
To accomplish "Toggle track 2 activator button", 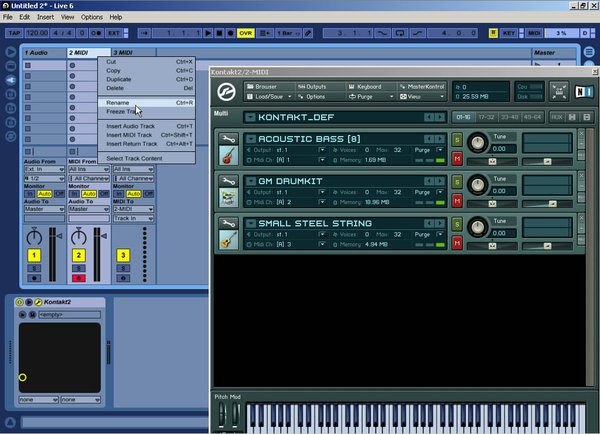I will coord(77,256).
